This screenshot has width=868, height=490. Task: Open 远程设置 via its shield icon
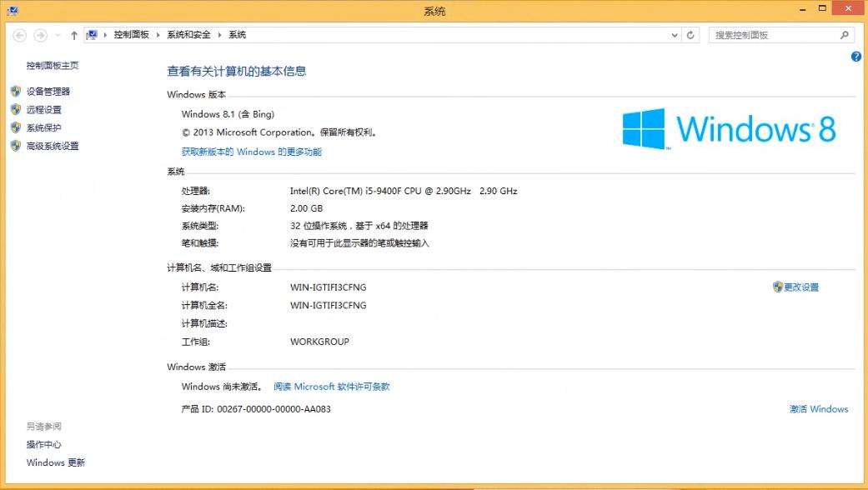click(x=16, y=109)
